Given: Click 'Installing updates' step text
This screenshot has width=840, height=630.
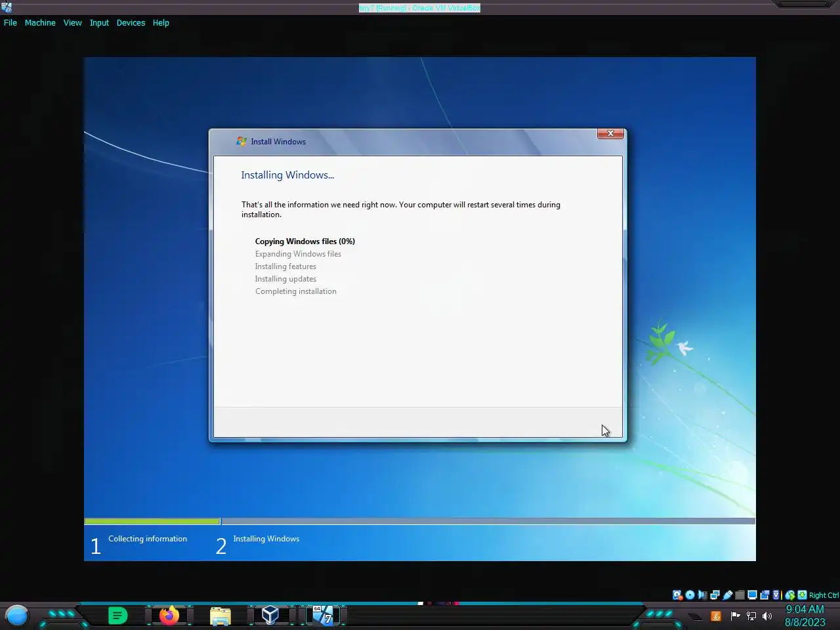Looking at the screenshot, I should tap(285, 279).
